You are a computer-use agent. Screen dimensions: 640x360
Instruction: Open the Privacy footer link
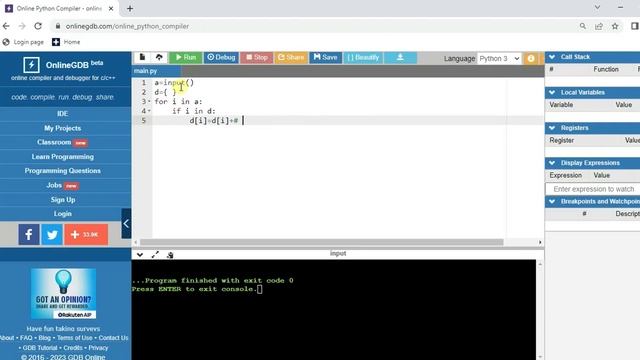(98, 348)
